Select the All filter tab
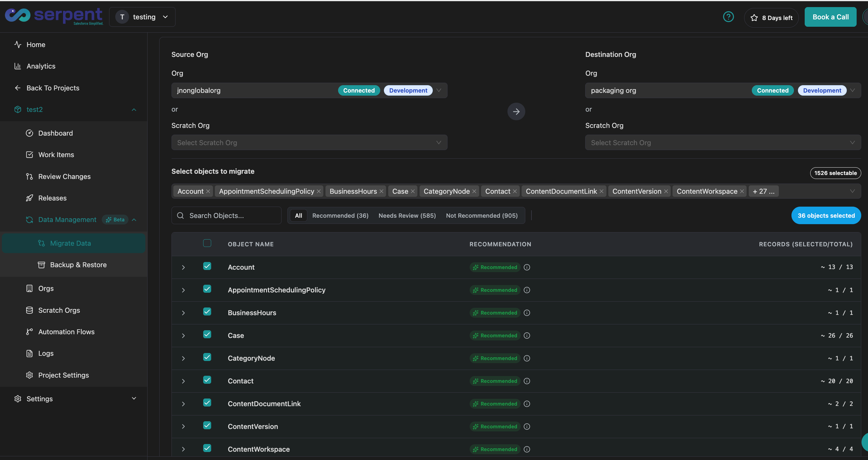This screenshot has height=460, width=868. (298, 216)
